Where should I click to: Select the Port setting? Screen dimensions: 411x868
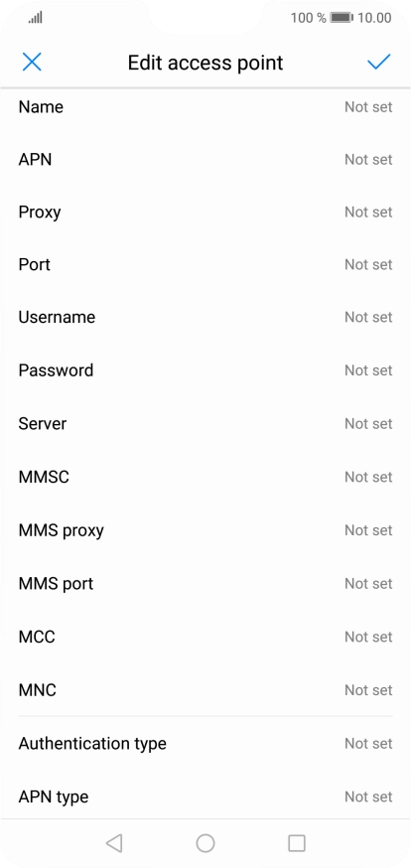tap(205, 264)
